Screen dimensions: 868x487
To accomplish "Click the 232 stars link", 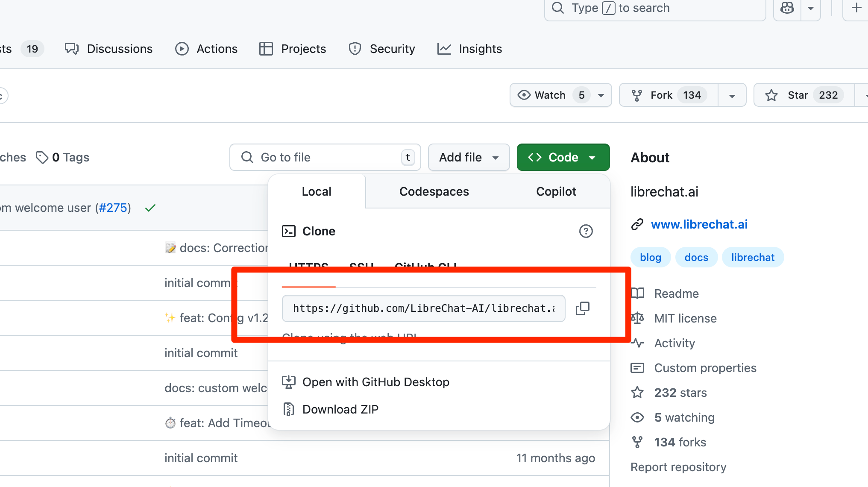I will (680, 393).
